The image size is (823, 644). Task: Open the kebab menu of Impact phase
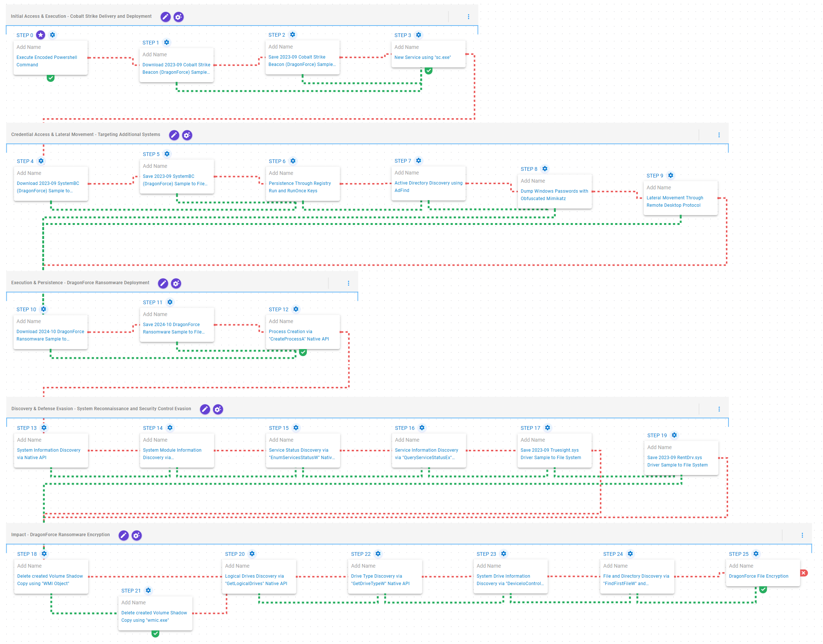(802, 535)
